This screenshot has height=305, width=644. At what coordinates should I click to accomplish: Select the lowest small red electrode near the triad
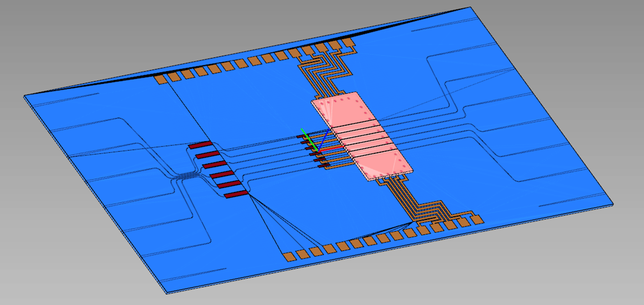(x=324, y=166)
